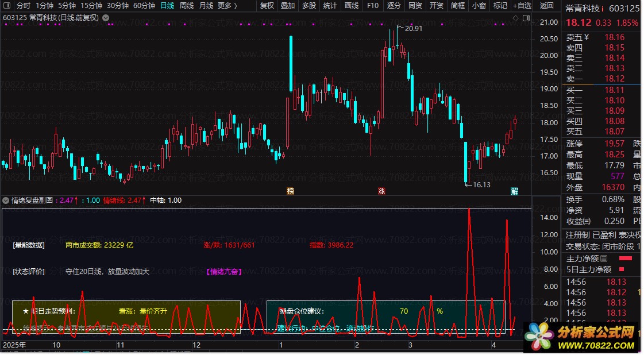The width and height of the screenshot is (644, 355).
Task: Click the 16.13 low price label on chart
Action: [481, 185]
